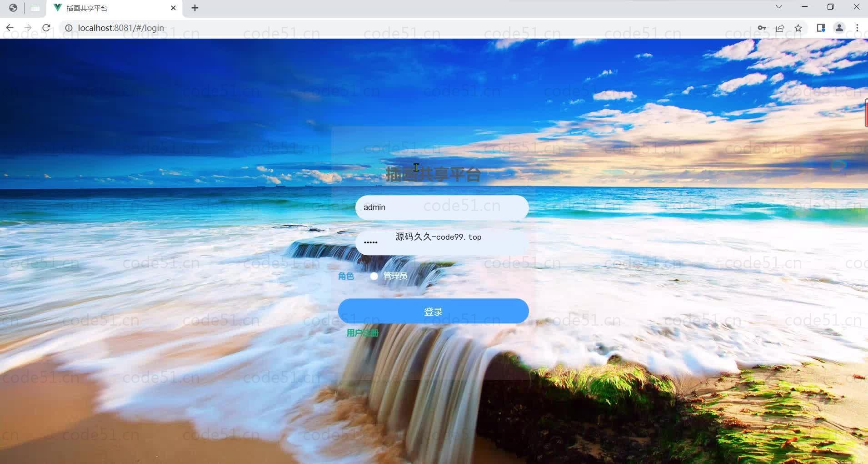The width and height of the screenshot is (868, 464).
Task: Close the browser window
Action: (857, 7)
